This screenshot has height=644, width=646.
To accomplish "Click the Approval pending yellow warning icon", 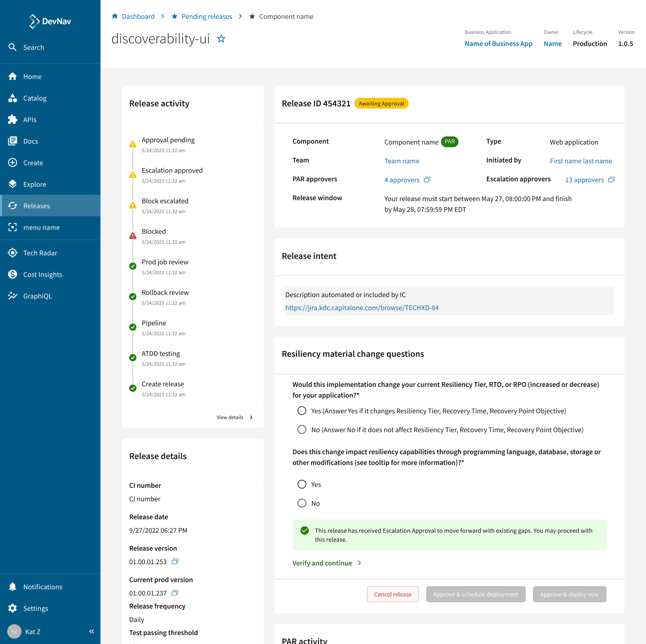I will (133, 144).
